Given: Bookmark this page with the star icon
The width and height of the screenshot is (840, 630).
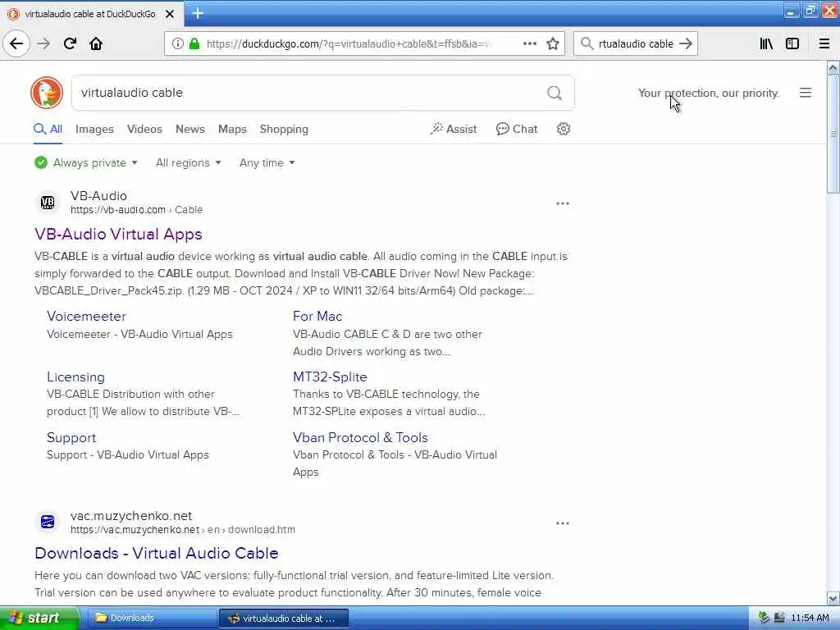Looking at the screenshot, I should [x=553, y=43].
